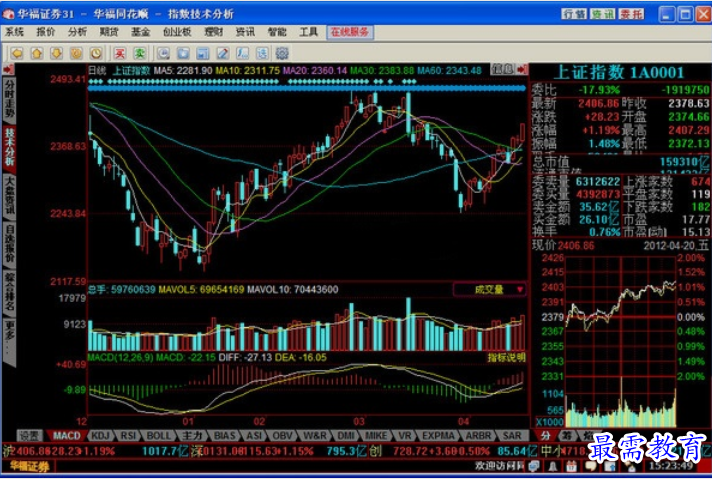Switch to 分时走势 sidebar tab
The image size is (712, 479).
(9, 102)
